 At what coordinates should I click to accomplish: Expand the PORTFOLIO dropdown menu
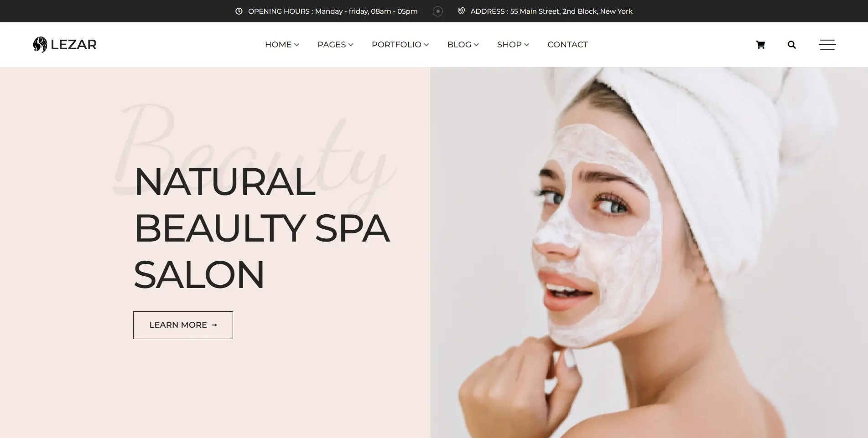400,45
